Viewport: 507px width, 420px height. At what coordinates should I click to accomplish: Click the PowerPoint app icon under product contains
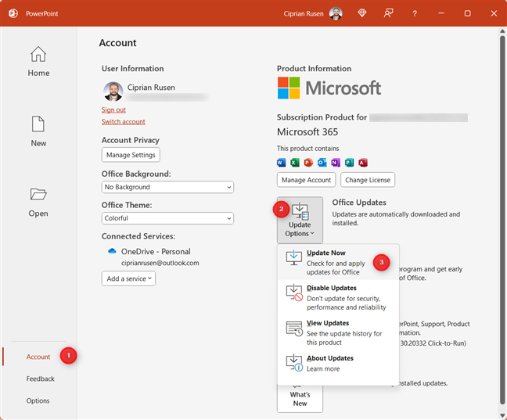308,163
